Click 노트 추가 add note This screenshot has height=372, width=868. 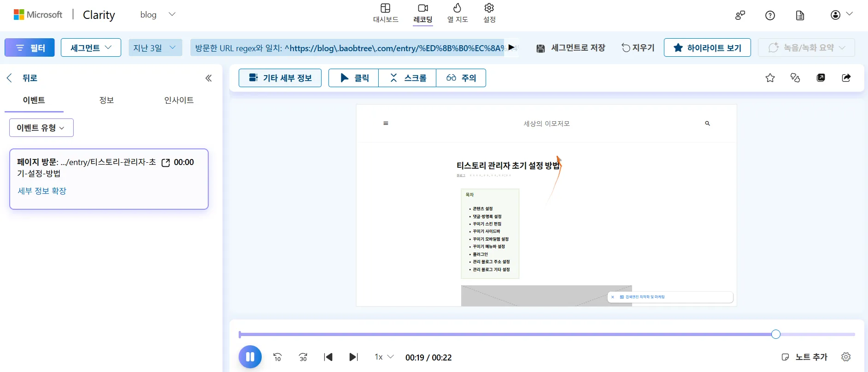[x=805, y=357]
